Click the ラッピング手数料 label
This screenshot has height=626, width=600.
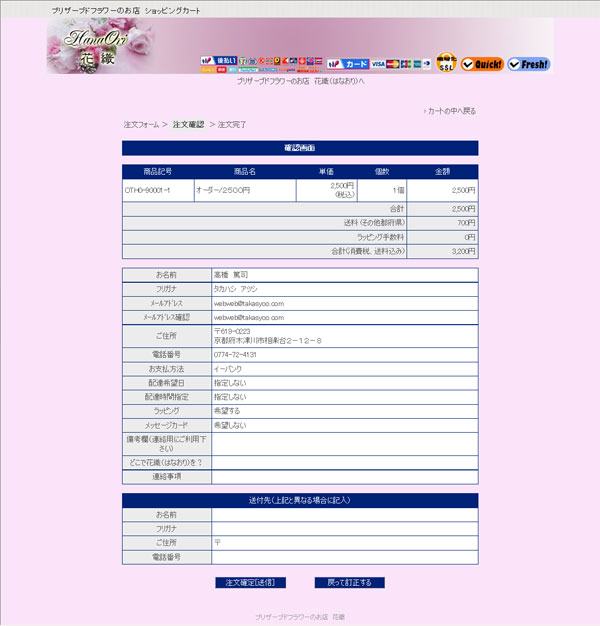380,237
